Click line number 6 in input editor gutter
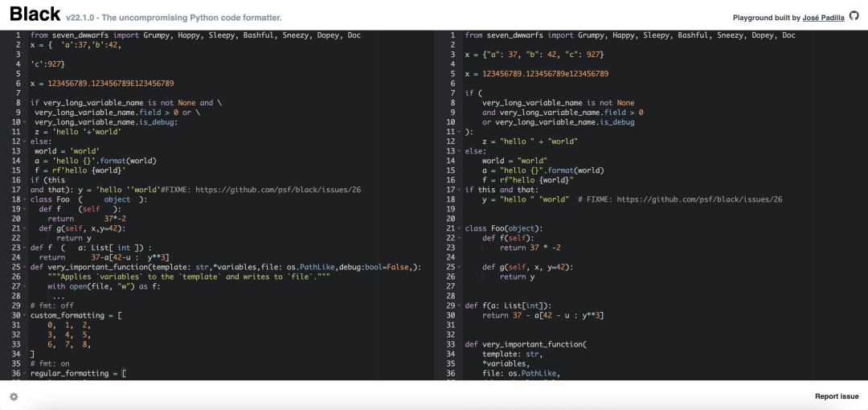Image resolution: width=868 pixels, height=410 pixels. coord(18,84)
